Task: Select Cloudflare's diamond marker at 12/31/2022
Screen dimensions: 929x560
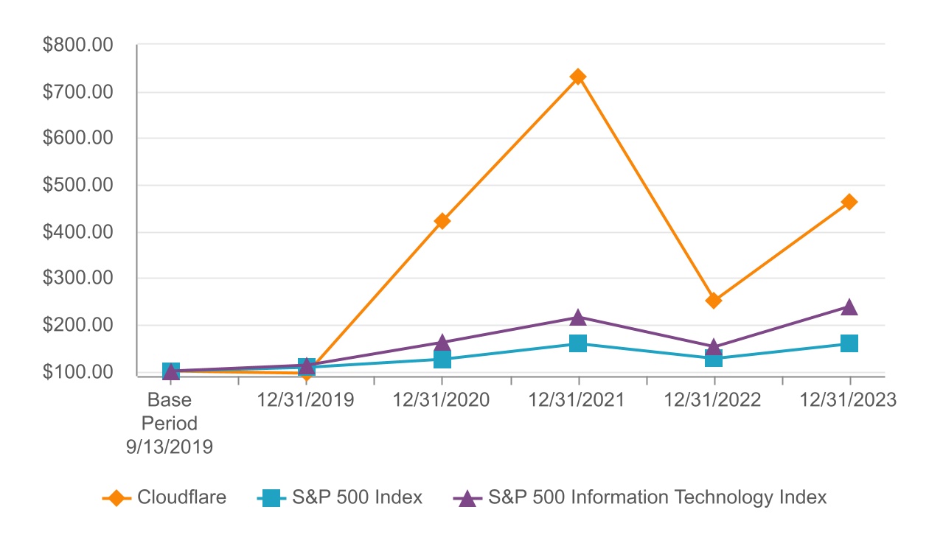Action: coord(714,301)
